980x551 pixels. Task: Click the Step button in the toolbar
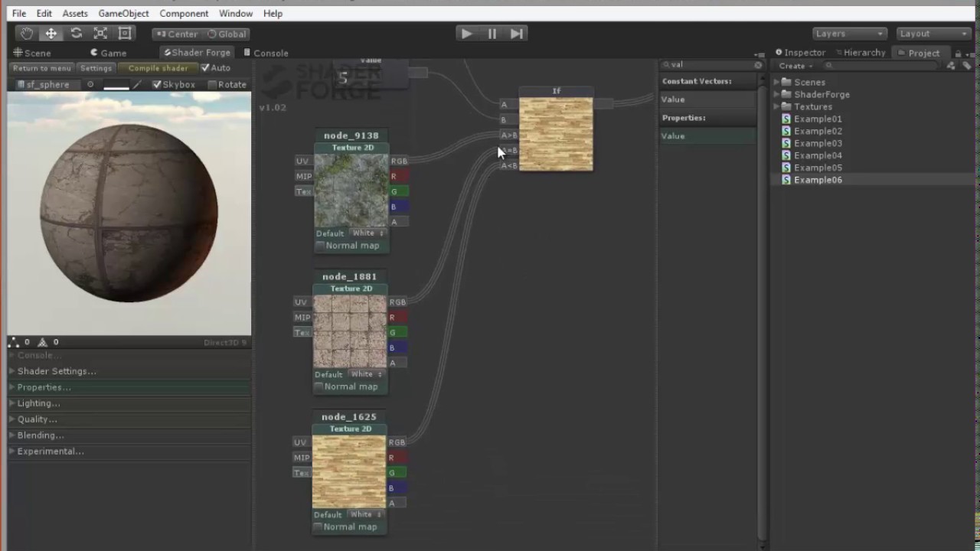(x=515, y=33)
